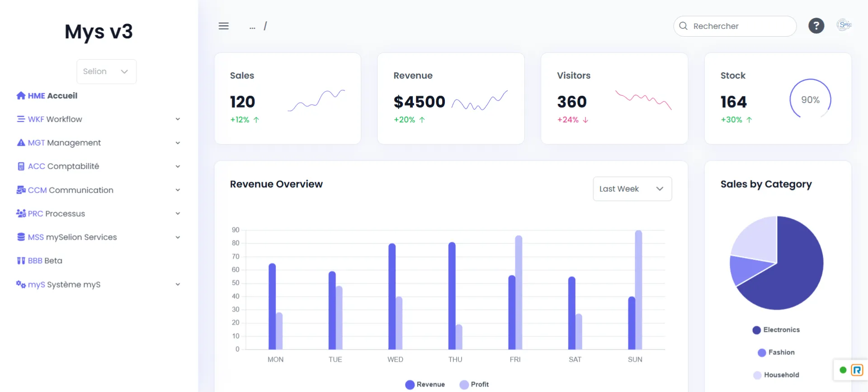Click the Stock 90% progress ring
Image resolution: width=868 pixels, height=392 pixels.
810,99
